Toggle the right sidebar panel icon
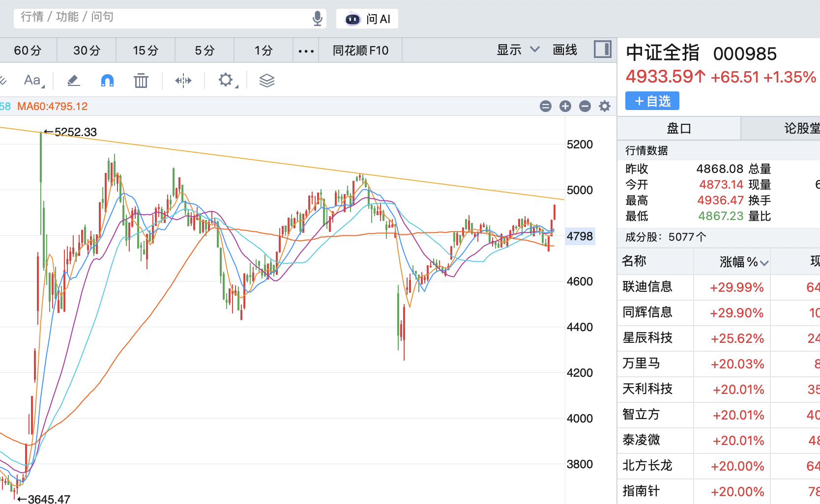The height and width of the screenshot is (504, 820). point(602,50)
